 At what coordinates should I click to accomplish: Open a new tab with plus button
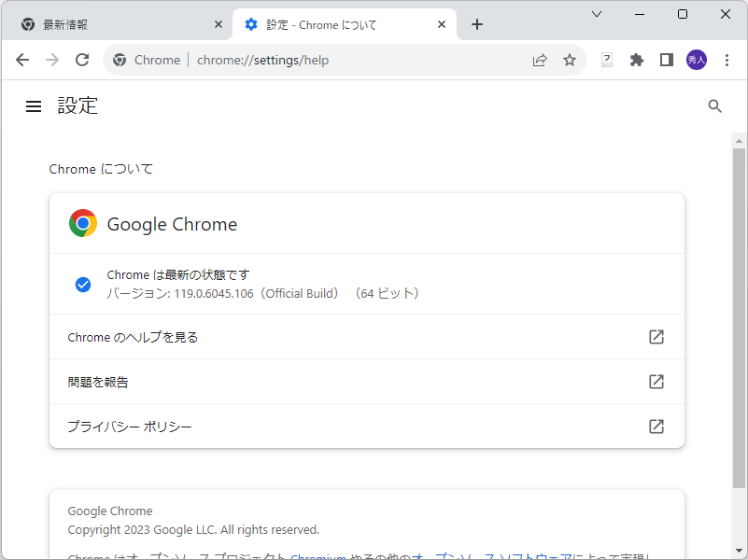tap(477, 24)
